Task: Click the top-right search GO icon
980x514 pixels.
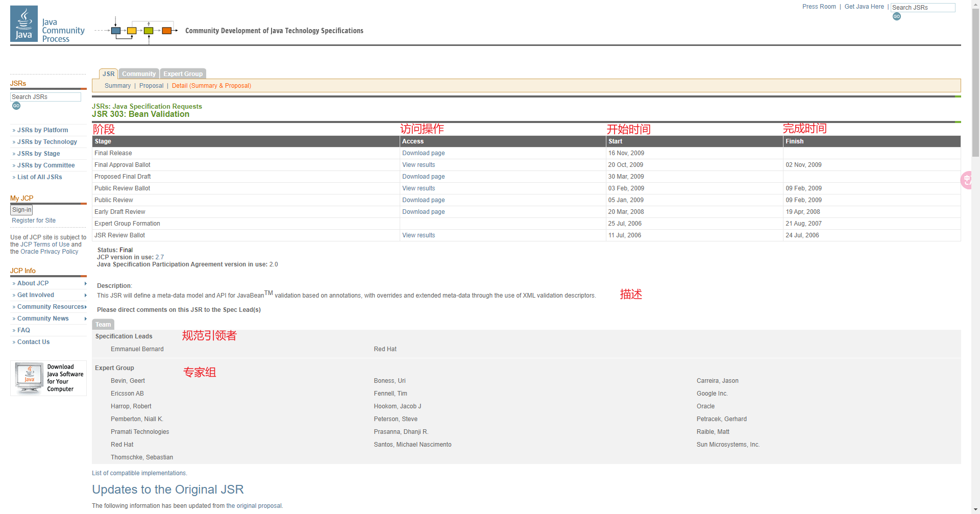Action: point(897,16)
